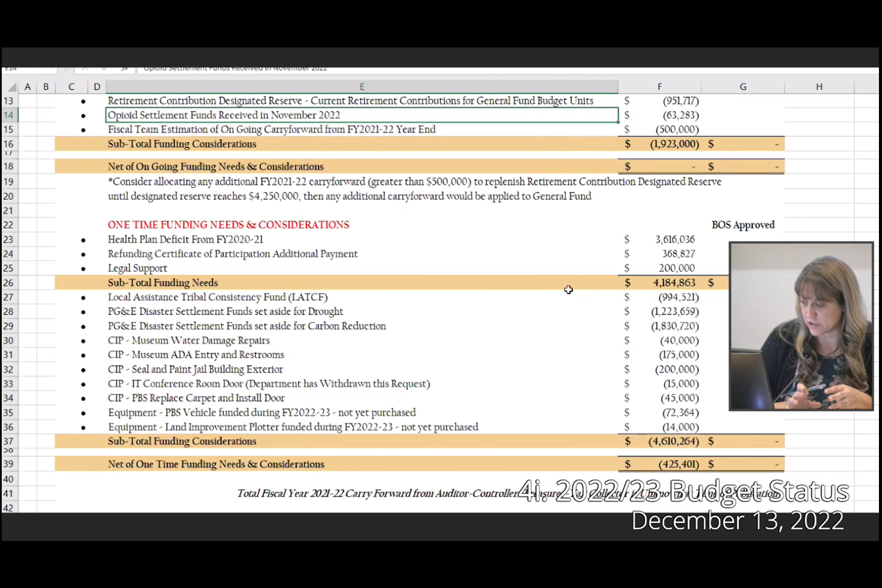The width and height of the screenshot is (882, 588).
Task: Click the formula bar Enter checkmark icon
Action: coord(104,69)
